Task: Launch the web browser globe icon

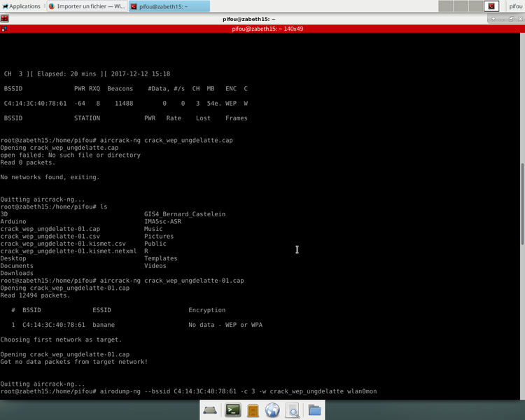Action: pyautogui.click(x=273, y=410)
